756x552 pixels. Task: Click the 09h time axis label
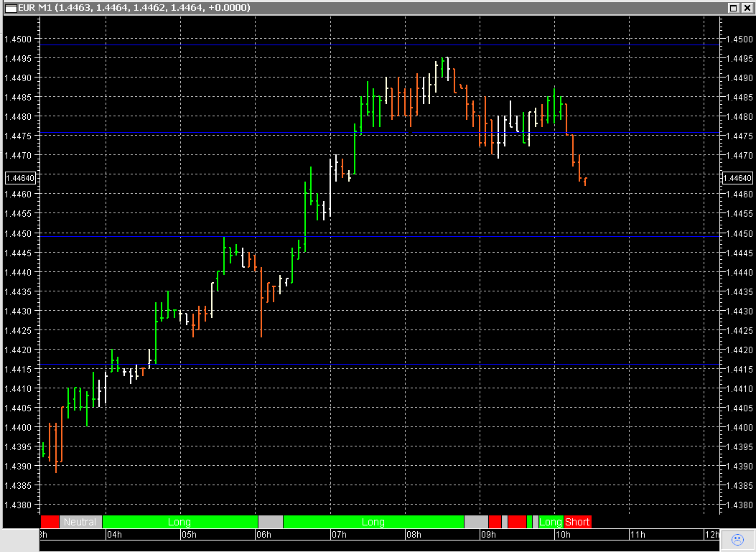point(489,535)
